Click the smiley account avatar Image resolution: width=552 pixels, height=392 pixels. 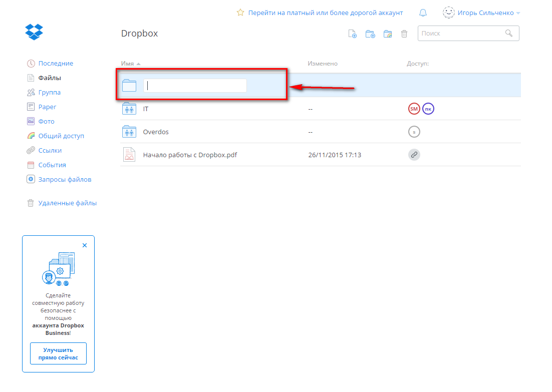click(448, 13)
